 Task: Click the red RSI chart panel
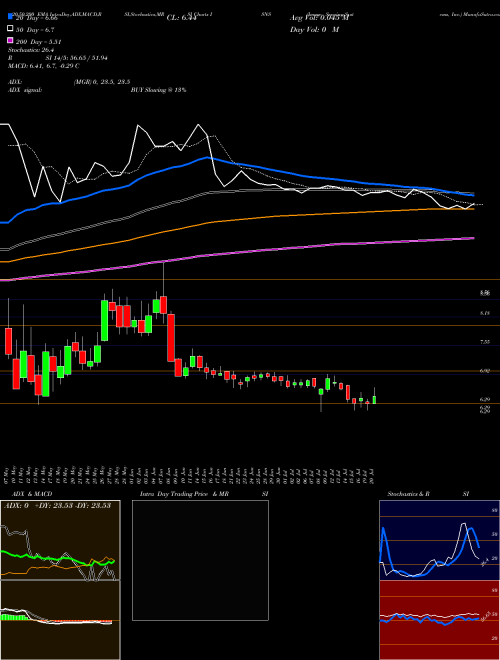439,620
